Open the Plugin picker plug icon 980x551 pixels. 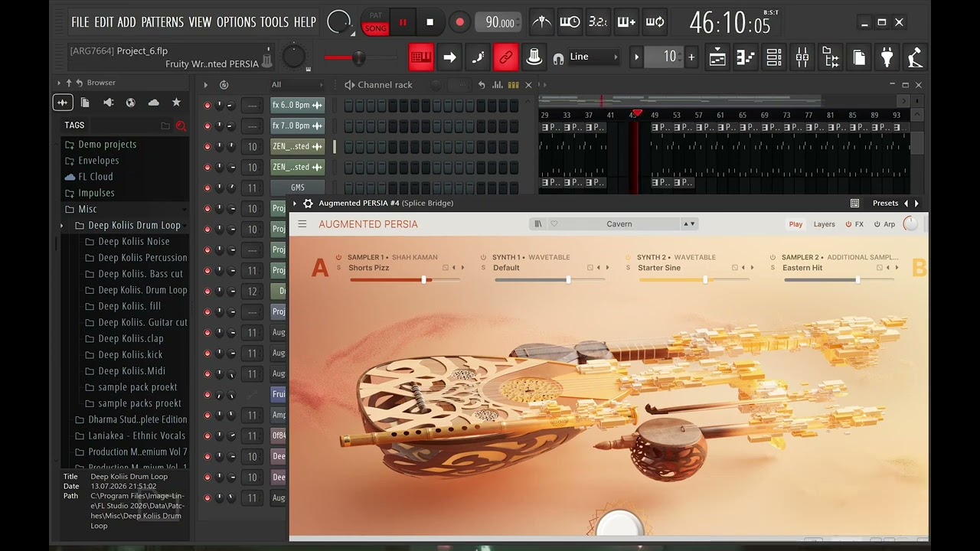coord(887,57)
